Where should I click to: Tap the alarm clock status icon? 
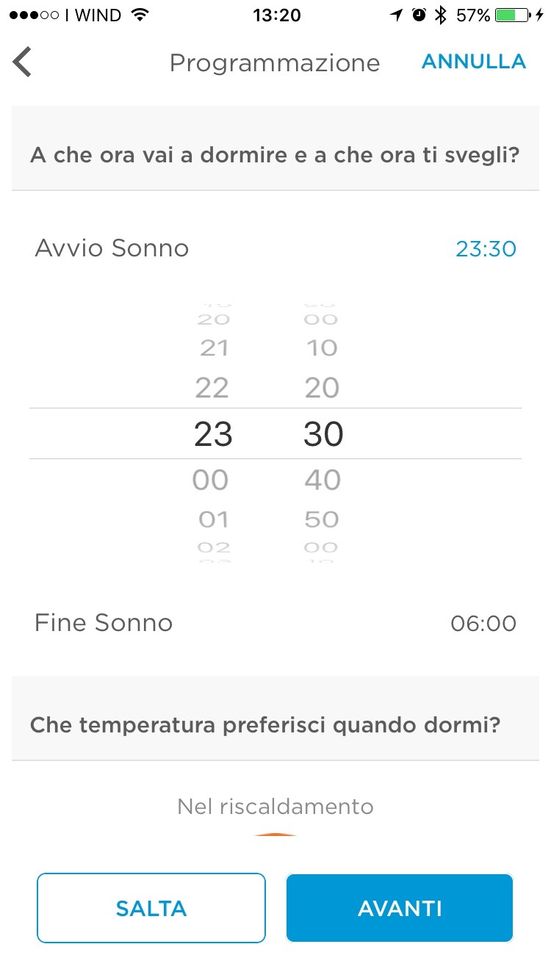coord(419,15)
